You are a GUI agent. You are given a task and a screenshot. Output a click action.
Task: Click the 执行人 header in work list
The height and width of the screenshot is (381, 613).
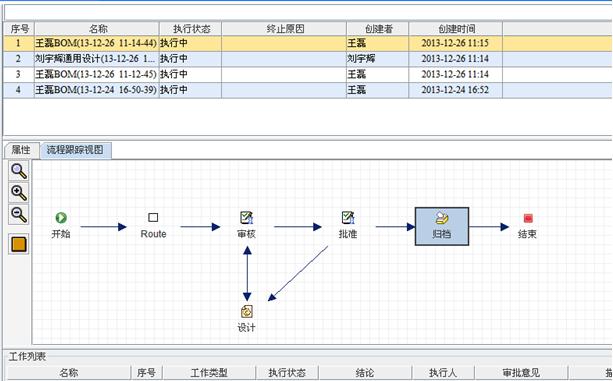click(x=443, y=372)
